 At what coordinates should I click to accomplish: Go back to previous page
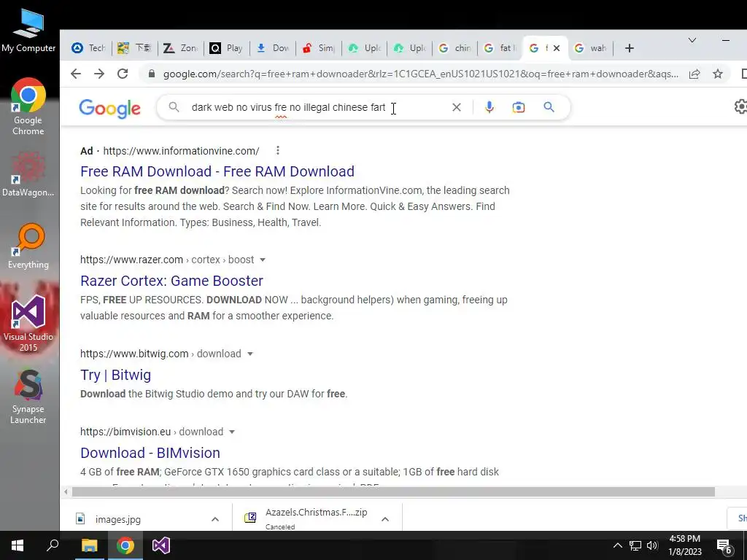76,74
